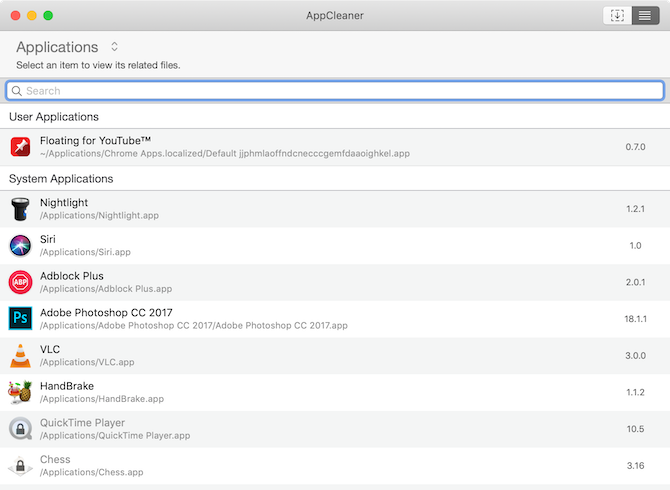Toggle the application list view button
This screenshot has width=670, height=490.
pyautogui.click(x=645, y=15)
